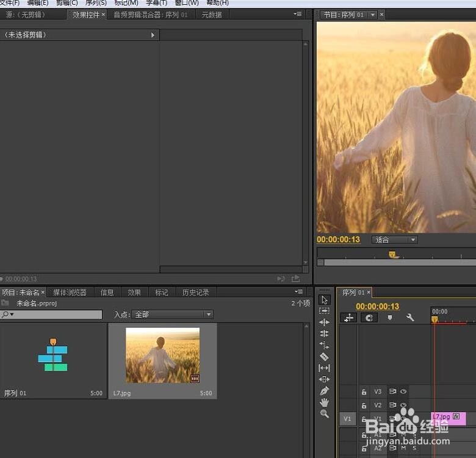Click the program monitor zoom scroll bar
476x458 pixels.
400,263
